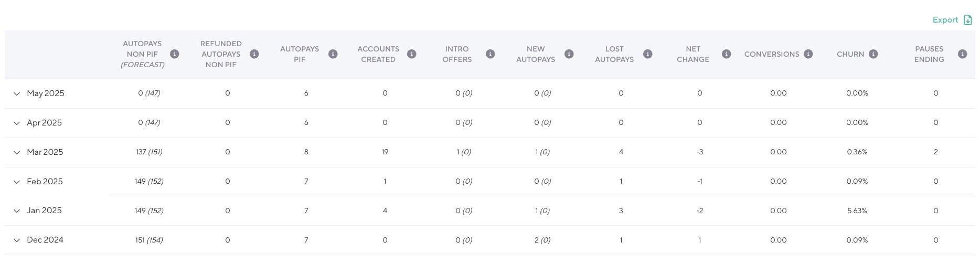980x273 pixels.
Task: Click info icon for Autopays Non PIF
Action: (175, 54)
